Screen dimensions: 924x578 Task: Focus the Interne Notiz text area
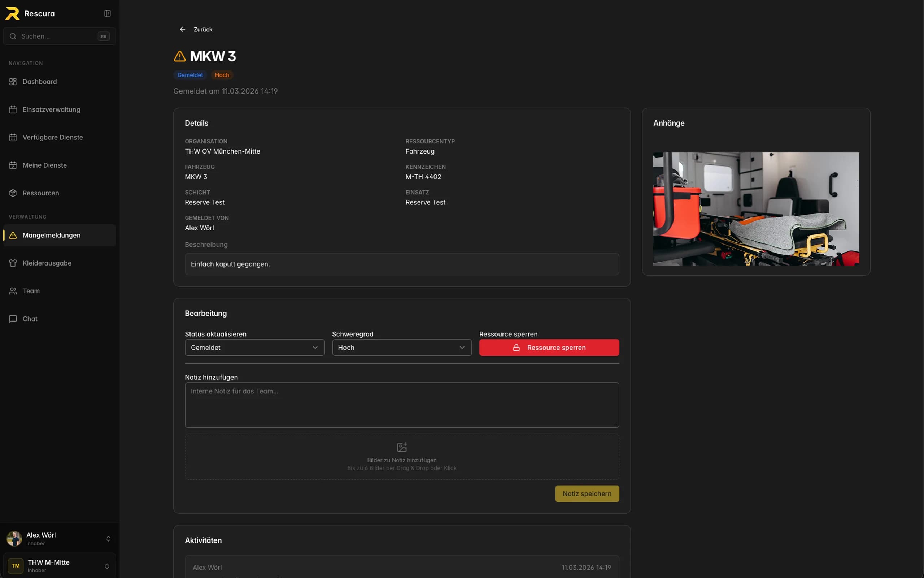pos(402,405)
